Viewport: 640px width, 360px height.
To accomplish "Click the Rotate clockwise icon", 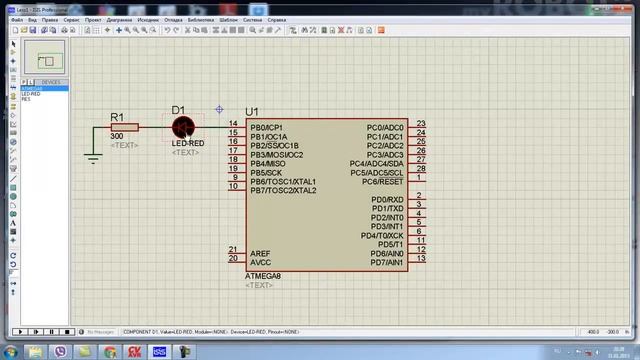I will pyautogui.click(x=13, y=256).
